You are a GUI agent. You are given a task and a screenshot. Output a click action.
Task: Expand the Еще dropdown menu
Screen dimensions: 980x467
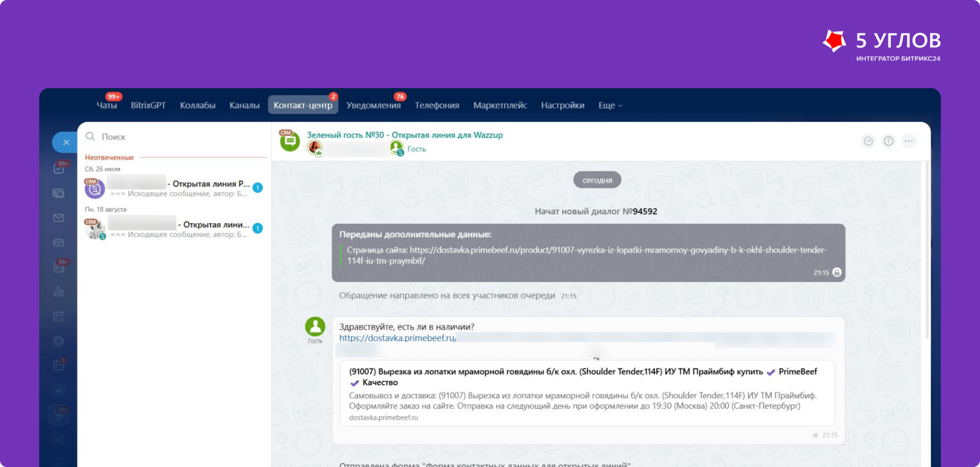610,106
